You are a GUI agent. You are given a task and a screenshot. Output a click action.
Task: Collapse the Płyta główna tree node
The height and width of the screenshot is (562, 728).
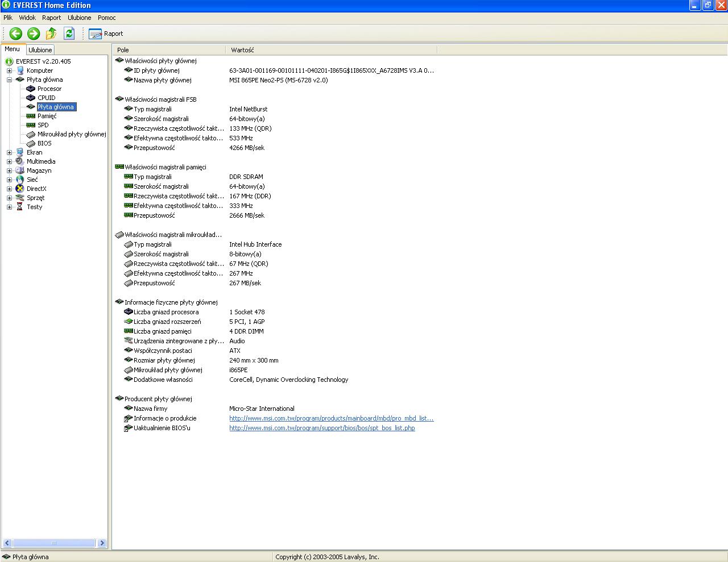pyautogui.click(x=9, y=80)
